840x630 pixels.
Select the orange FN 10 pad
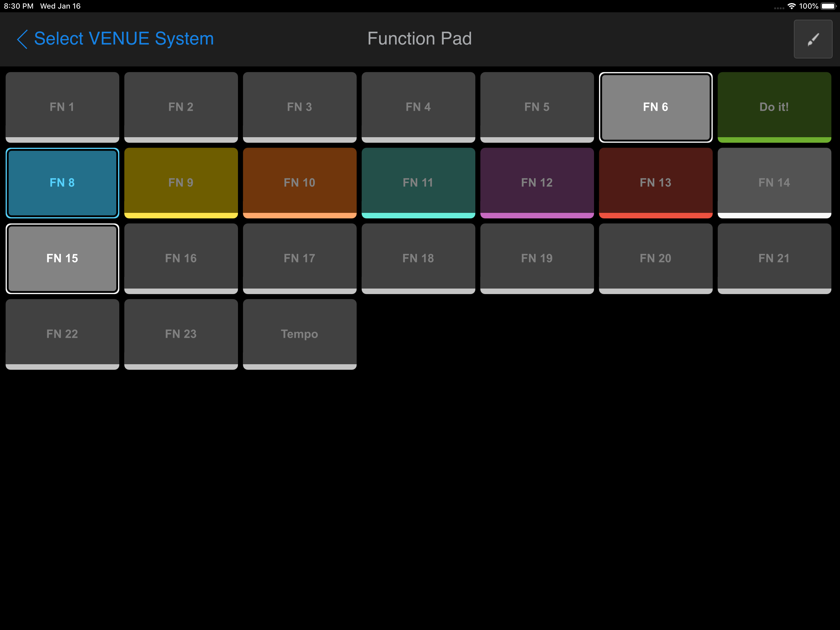(x=299, y=183)
